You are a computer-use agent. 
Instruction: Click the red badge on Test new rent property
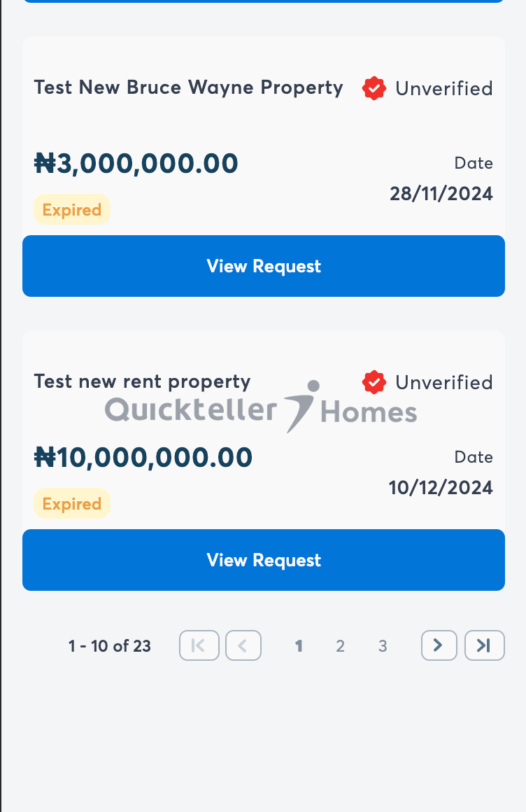pyautogui.click(x=374, y=383)
